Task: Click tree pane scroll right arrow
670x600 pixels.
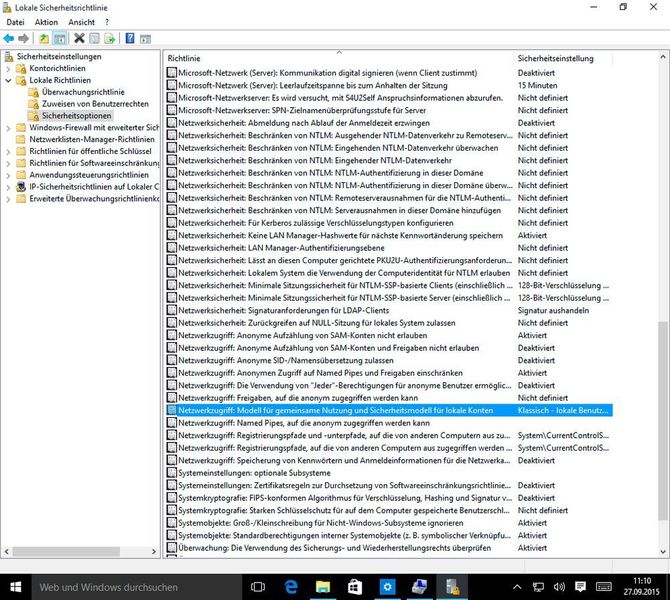Action: coord(154,552)
